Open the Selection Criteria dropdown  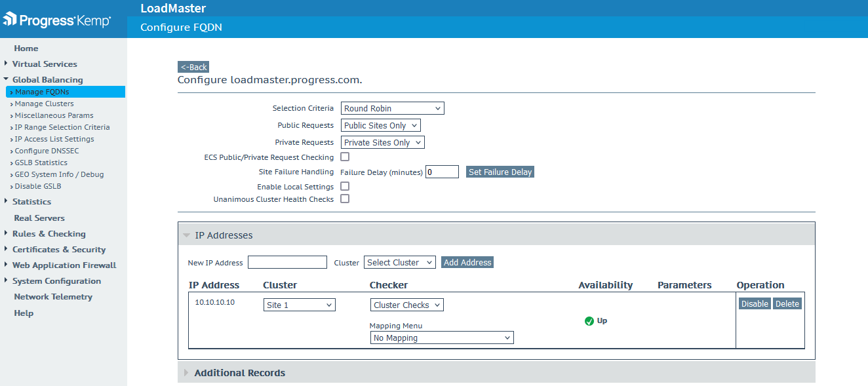tap(392, 108)
